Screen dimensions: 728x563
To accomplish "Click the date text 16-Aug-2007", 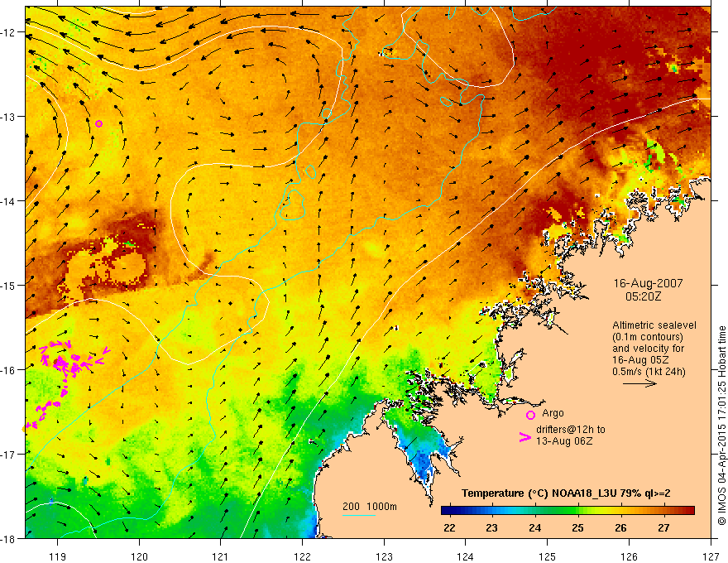I will [x=648, y=283].
